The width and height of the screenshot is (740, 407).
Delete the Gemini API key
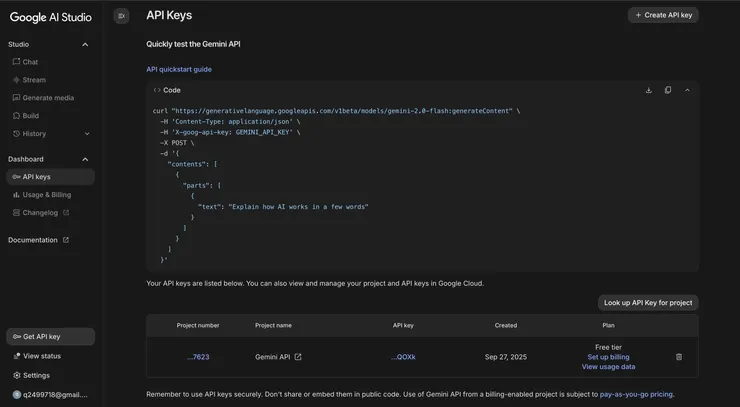coord(679,357)
